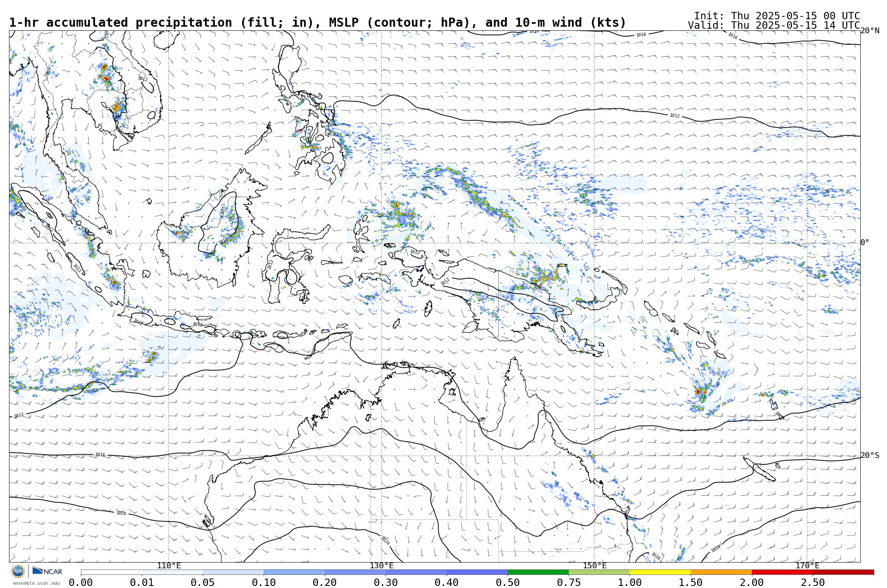Click the 0.00 colorbar tick value
The image size is (887, 588).
[80, 583]
